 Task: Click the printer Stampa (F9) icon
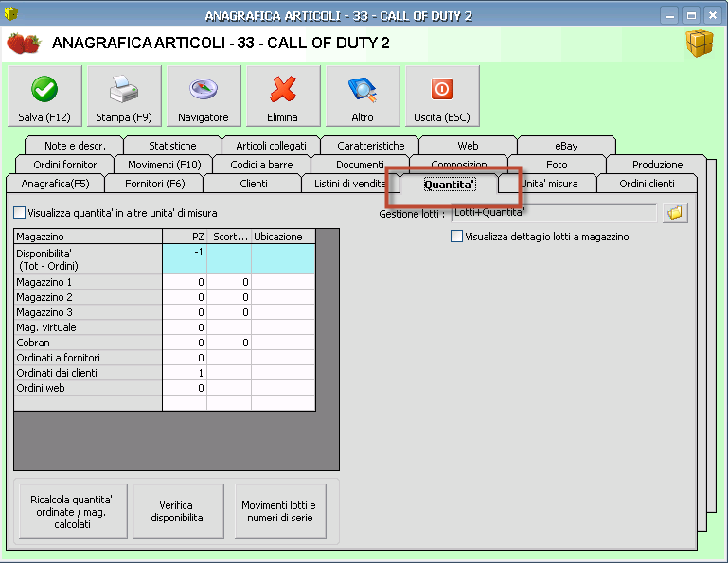coord(123,89)
